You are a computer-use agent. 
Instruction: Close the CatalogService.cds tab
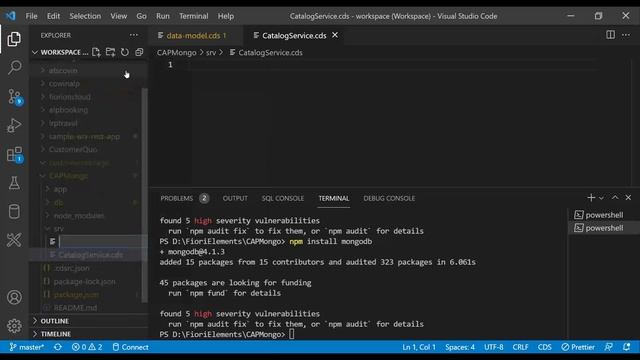point(335,35)
